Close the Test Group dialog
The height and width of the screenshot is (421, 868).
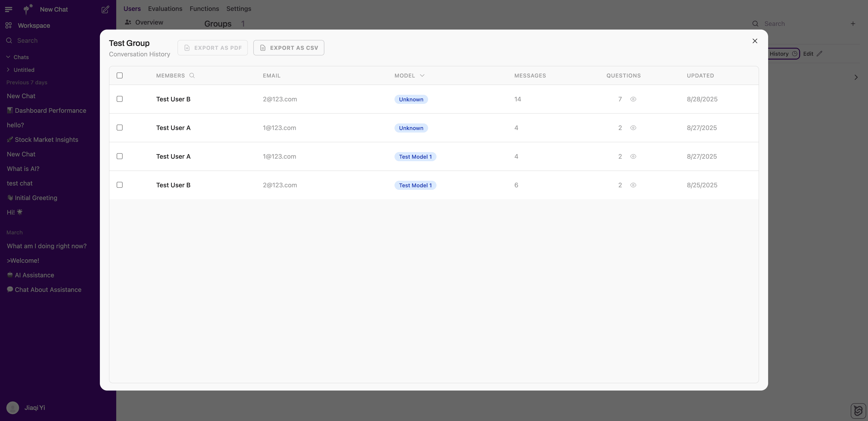click(755, 41)
